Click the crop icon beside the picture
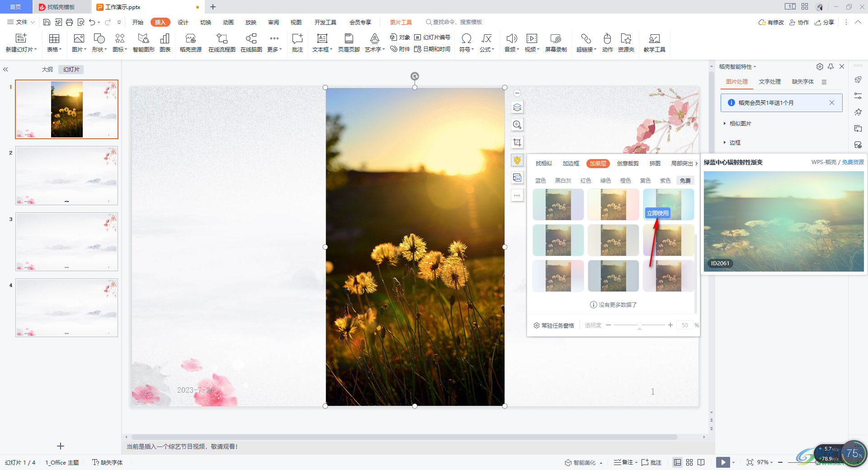The width and height of the screenshot is (868, 470). (x=517, y=142)
